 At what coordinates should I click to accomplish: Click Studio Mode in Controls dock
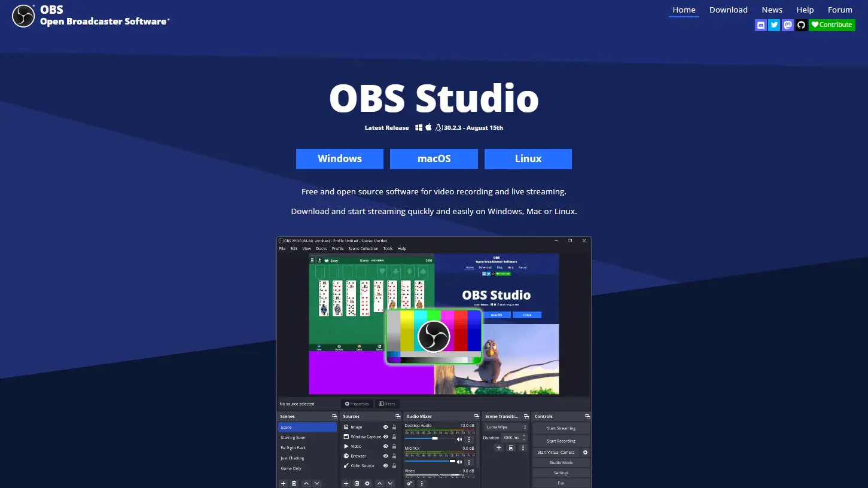pyautogui.click(x=561, y=463)
